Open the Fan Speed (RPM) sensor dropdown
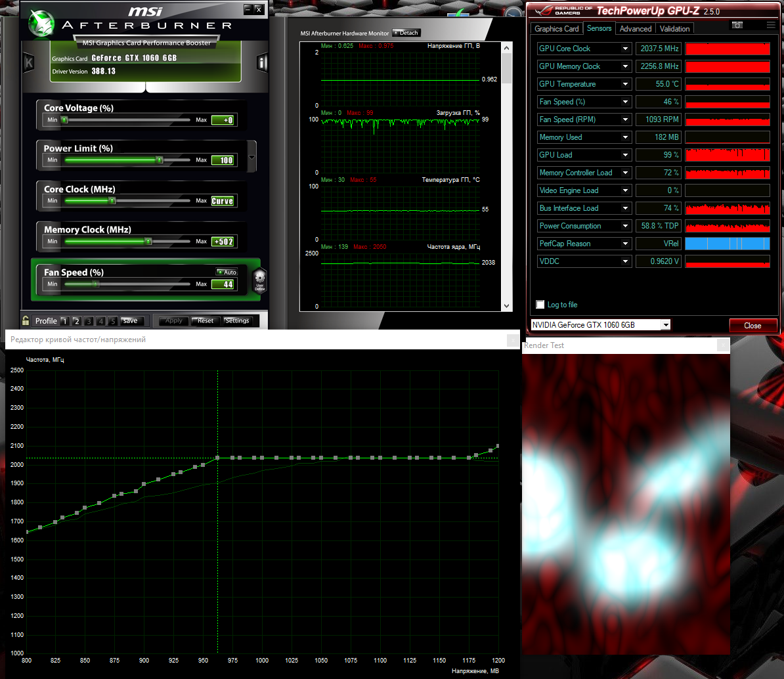Viewport: 784px width, 679px height. click(625, 120)
